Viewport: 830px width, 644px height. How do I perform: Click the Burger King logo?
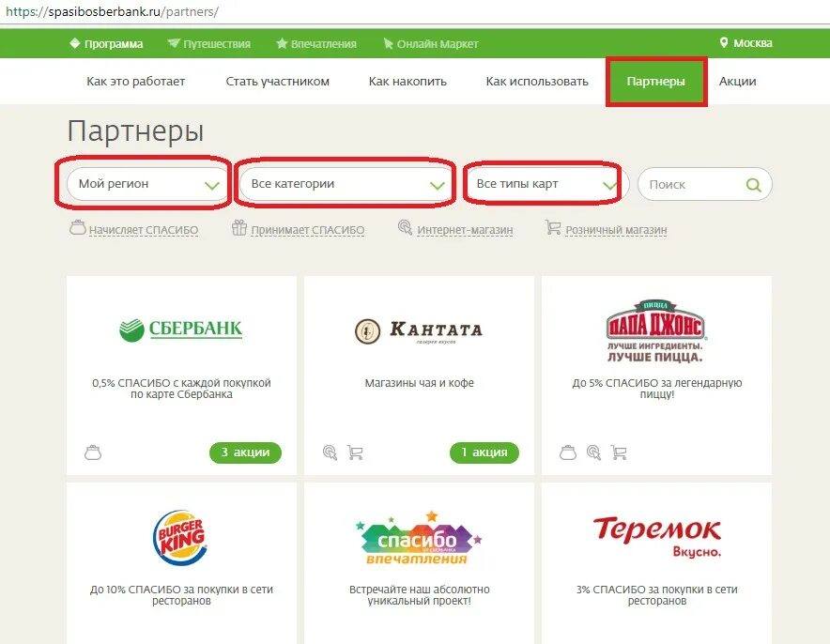click(179, 537)
